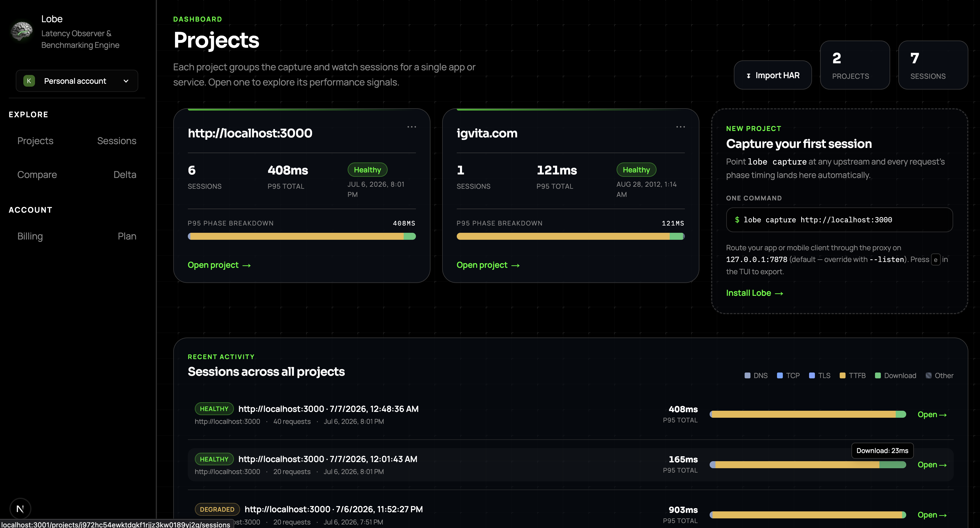Open Billing in sidebar
This screenshot has width=980, height=528.
(x=30, y=236)
